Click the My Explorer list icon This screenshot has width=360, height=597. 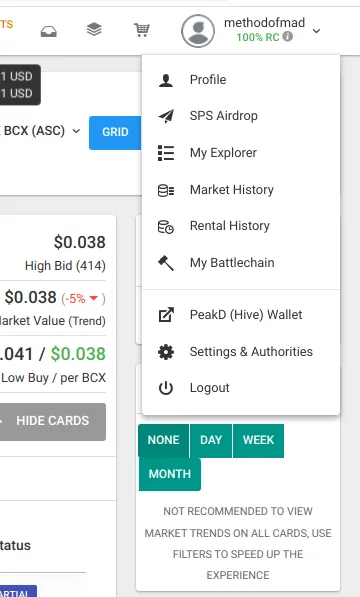(x=166, y=153)
